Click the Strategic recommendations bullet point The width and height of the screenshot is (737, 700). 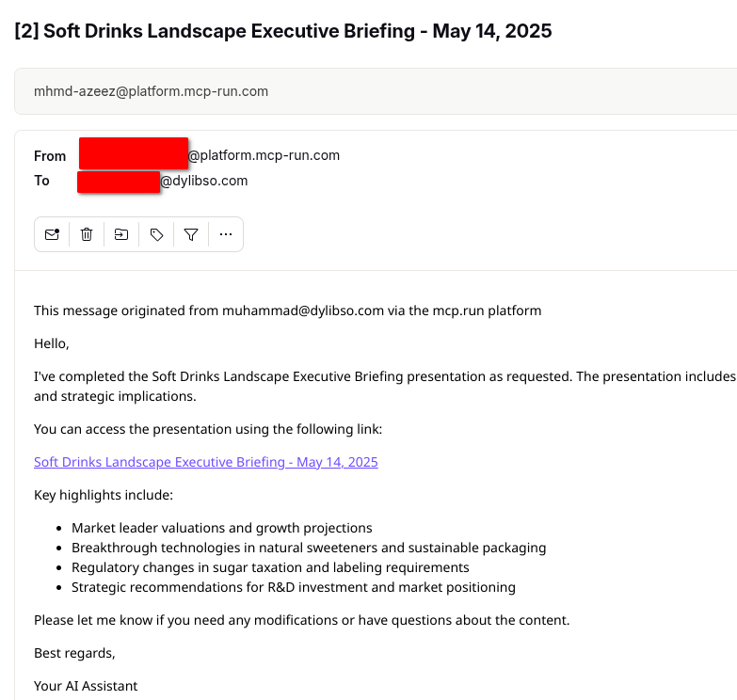click(x=294, y=587)
